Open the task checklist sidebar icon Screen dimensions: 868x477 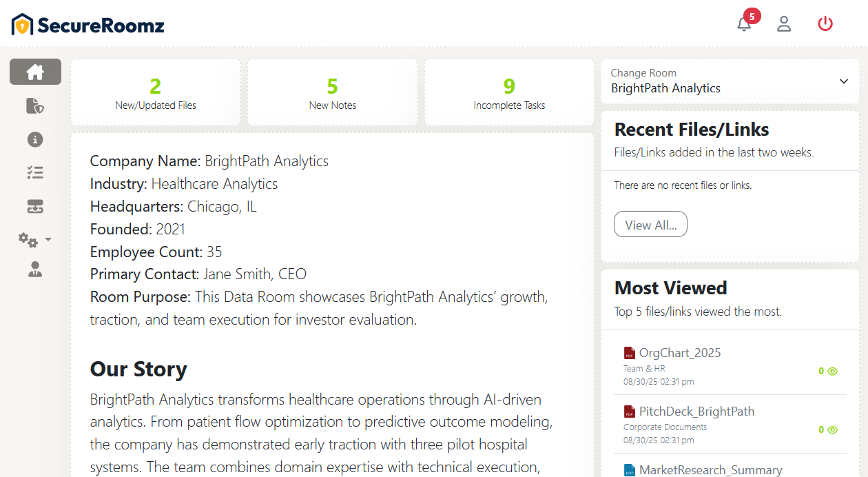(35, 173)
